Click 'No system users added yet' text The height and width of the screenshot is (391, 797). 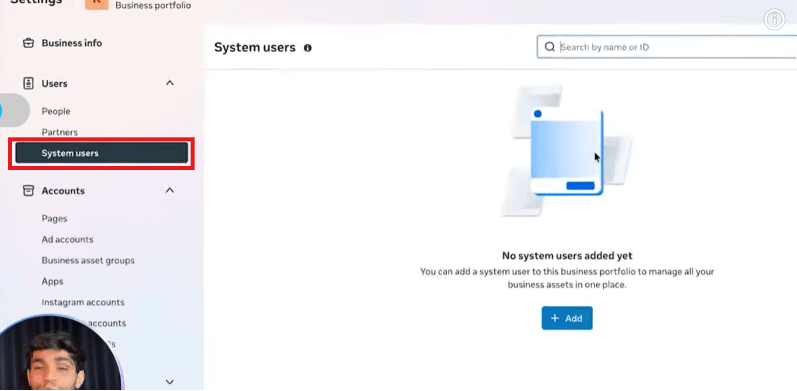click(567, 256)
